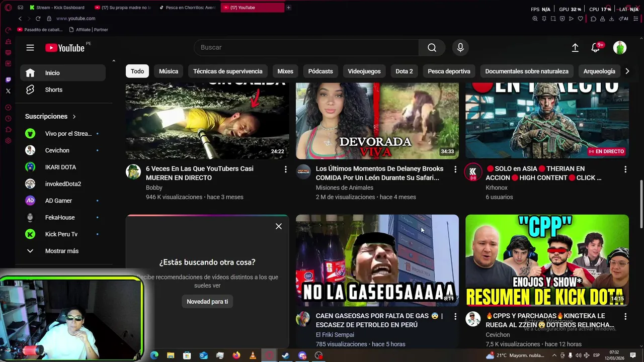Open VLC from the taskbar

[x=253, y=355]
